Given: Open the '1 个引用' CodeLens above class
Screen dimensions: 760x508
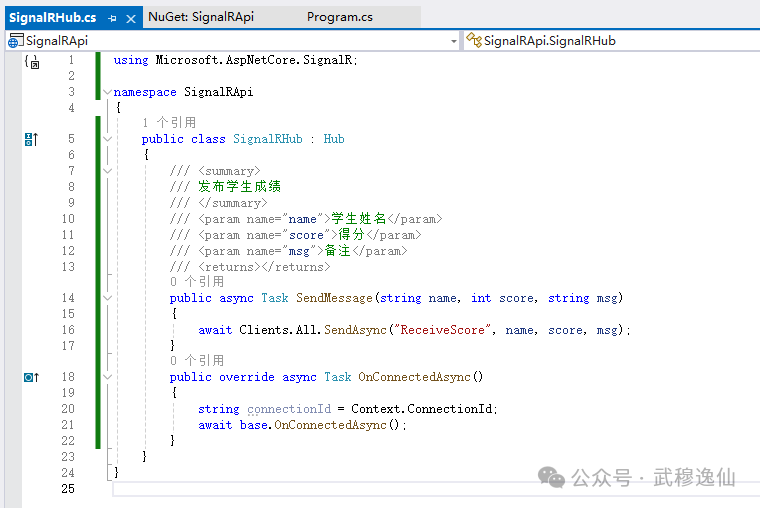Looking at the screenshot, I should pos(169,123).
